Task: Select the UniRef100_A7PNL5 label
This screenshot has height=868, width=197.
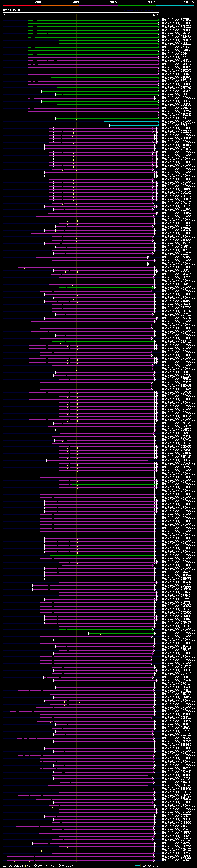Action: (177, 40)
